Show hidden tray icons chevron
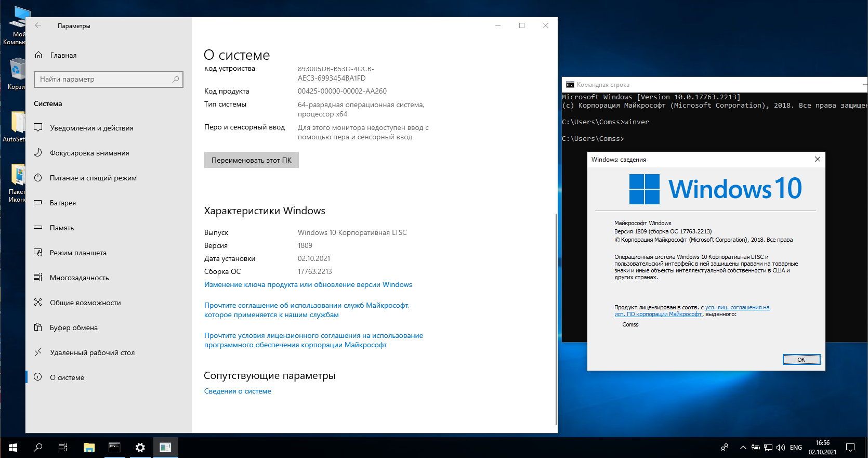868x458 pixels. [743, 447]
